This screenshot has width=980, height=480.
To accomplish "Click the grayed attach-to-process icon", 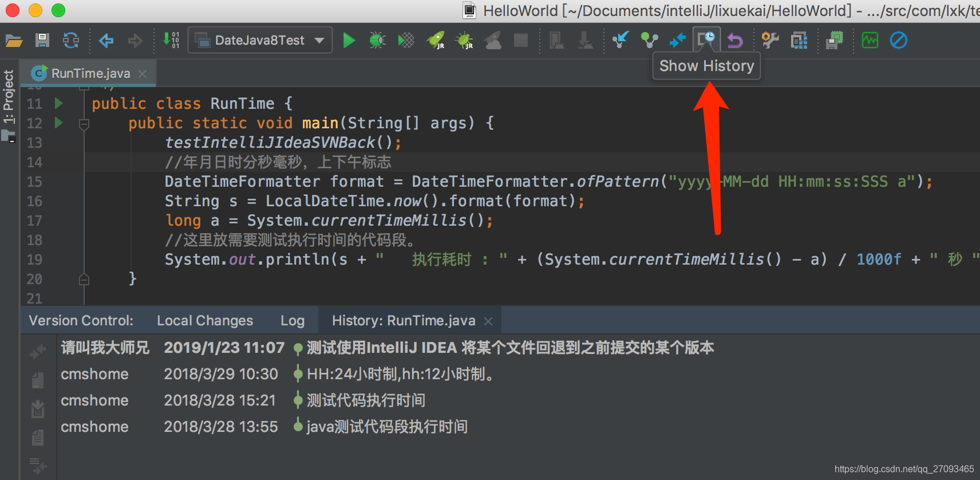I will (x=556, y=41).
